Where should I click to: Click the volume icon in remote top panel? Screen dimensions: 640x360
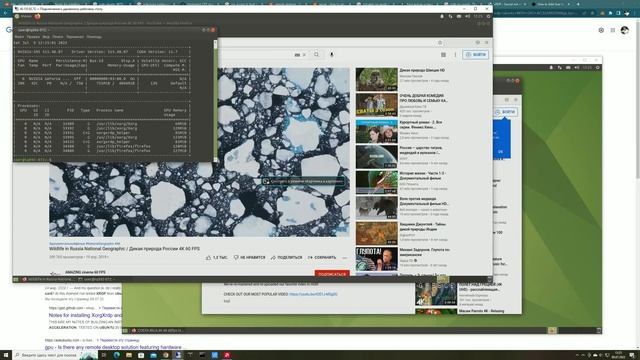point(467,16)
